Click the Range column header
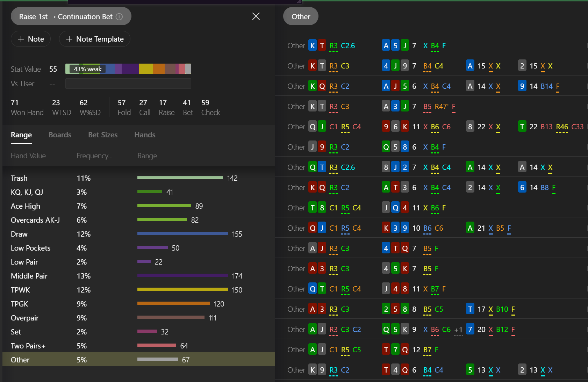Screen dimensions: 588x382 click(147, 156)
